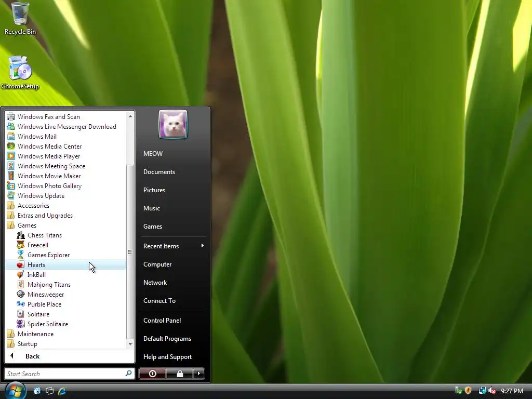Image resolution: width=532 pixels, height=399 pixels.
Task: Click the Windows Media Center icon
Action: pos(11,146)
